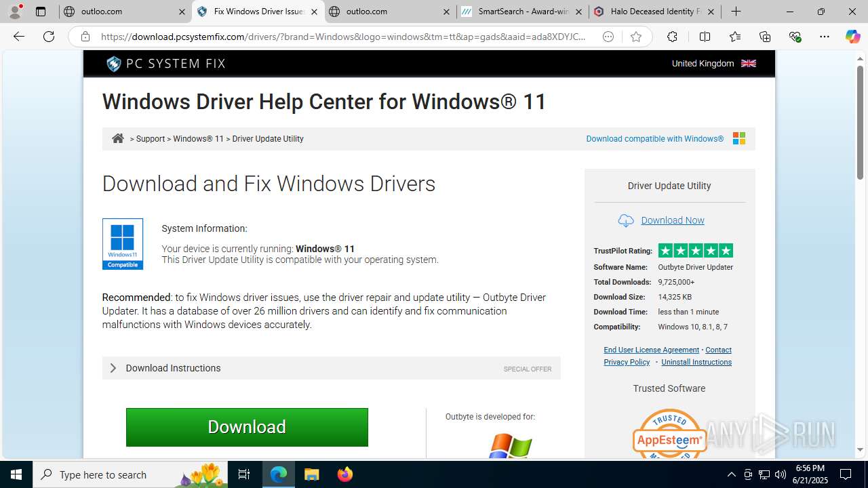Click the SPECIAL OFFER label
This screenshot has height=488, width=868.
(528, 369)
